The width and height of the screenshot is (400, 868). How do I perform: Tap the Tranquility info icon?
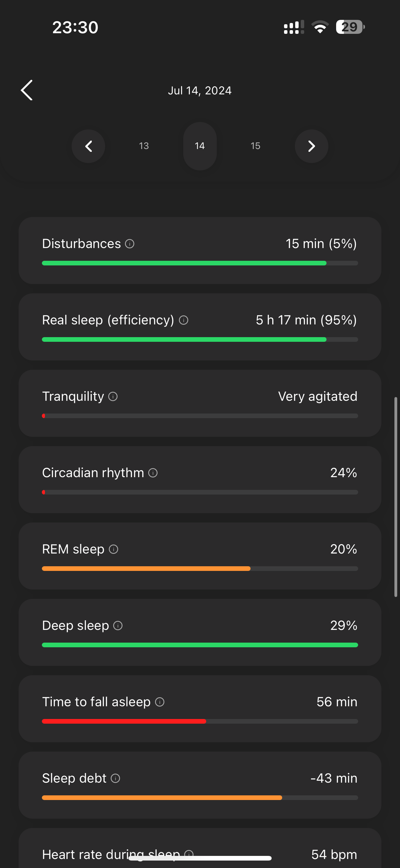pyautogui.click(x=113, y=397)
